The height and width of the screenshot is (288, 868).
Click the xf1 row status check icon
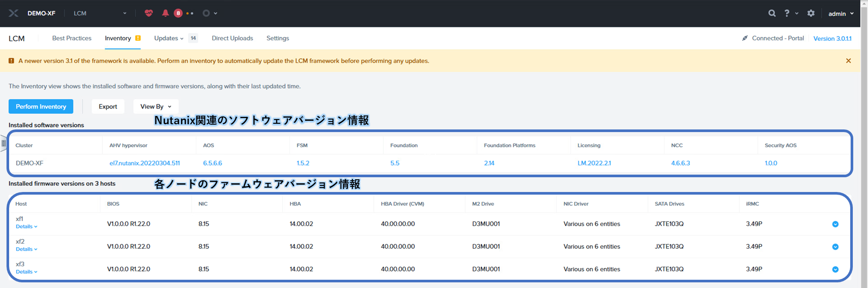tap(835, 224)
